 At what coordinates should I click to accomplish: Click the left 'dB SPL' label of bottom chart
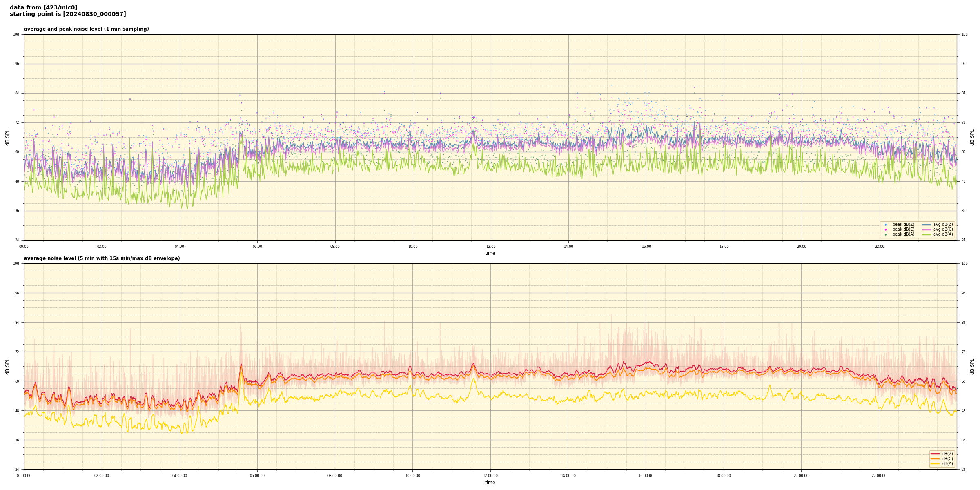click(x=7, y=366)
